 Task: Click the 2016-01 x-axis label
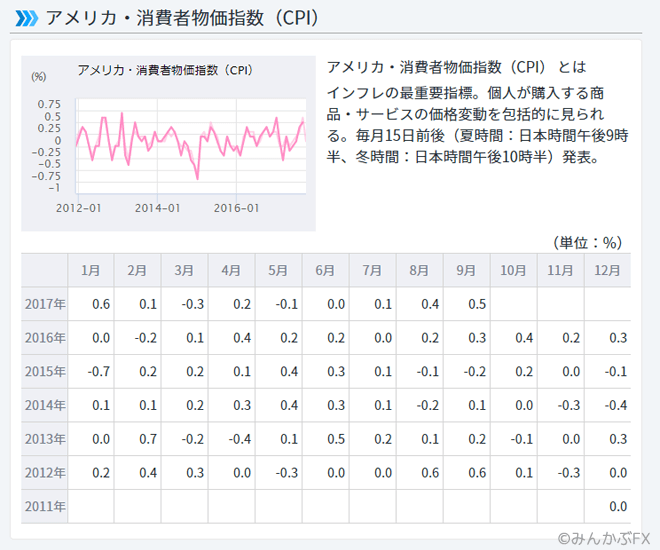237,208
